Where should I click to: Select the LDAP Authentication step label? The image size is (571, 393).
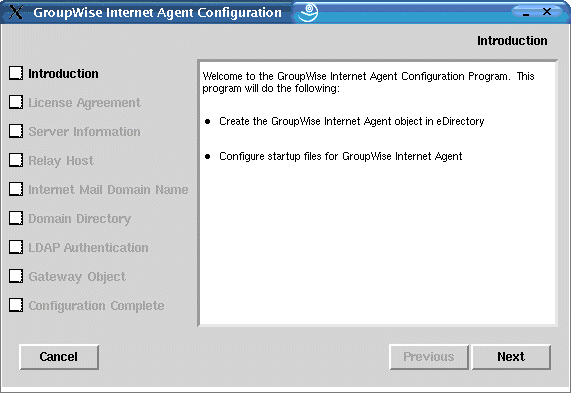tap(88, 248)
